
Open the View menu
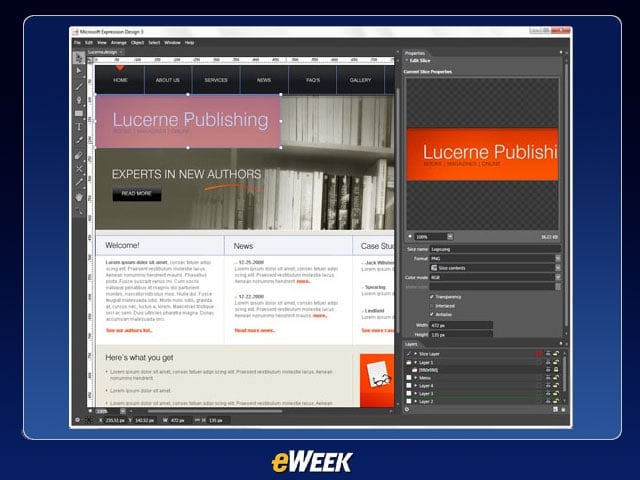pyautogui.click(x=102, y=42)
